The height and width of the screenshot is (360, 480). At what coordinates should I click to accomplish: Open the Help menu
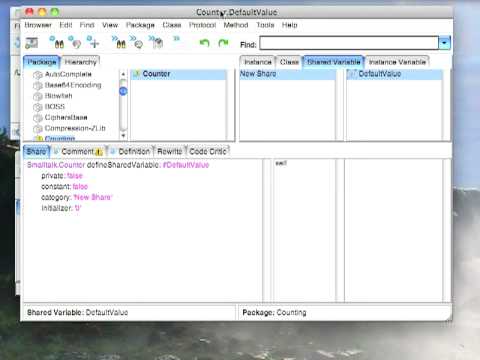[289, 25]
